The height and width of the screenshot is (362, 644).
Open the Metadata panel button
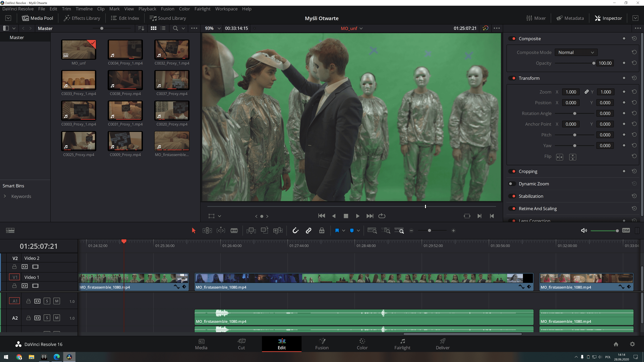(570, 18)
